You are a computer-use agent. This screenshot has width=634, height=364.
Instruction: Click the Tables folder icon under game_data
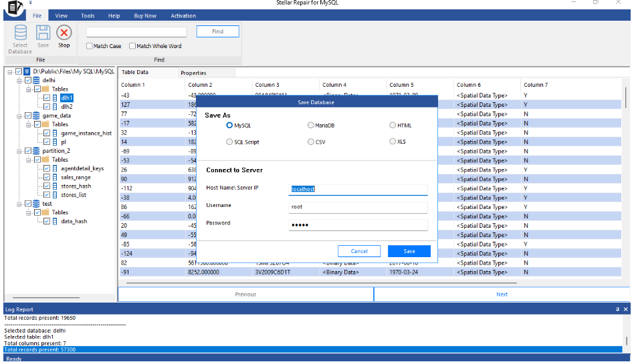[x=45, y=124]
